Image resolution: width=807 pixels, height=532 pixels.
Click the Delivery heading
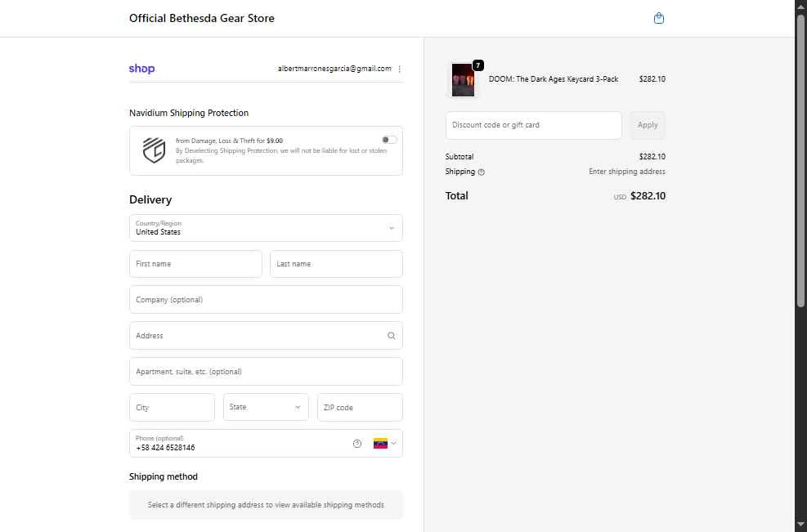(x=150, y=199)
